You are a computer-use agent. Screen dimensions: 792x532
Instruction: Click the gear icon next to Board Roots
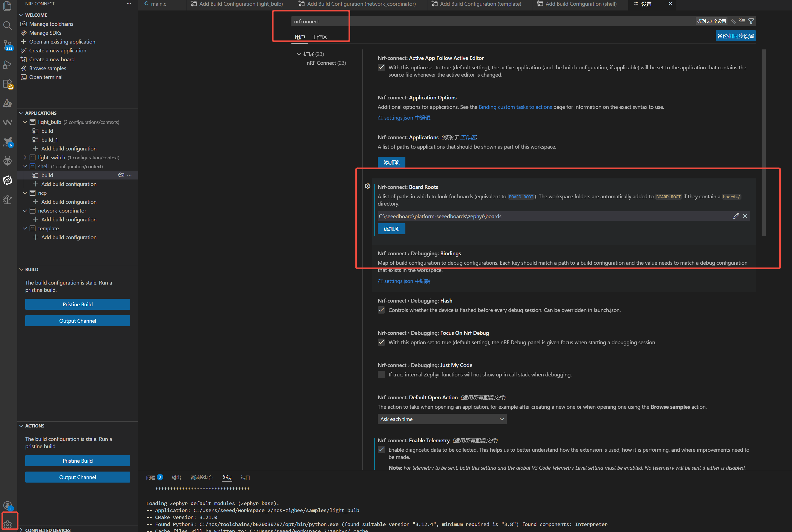(367, 186)
